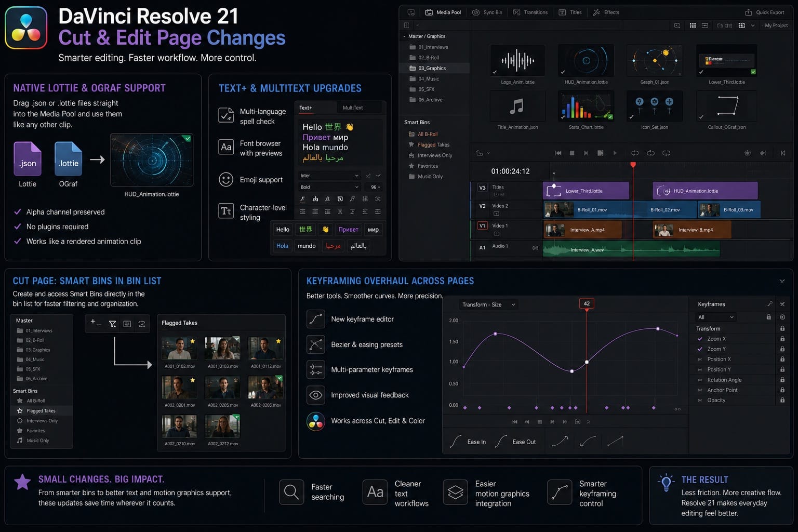Viewport: 798px width, 532px height.
Task: Open the Transitions tab
Action: coord(530,12)
